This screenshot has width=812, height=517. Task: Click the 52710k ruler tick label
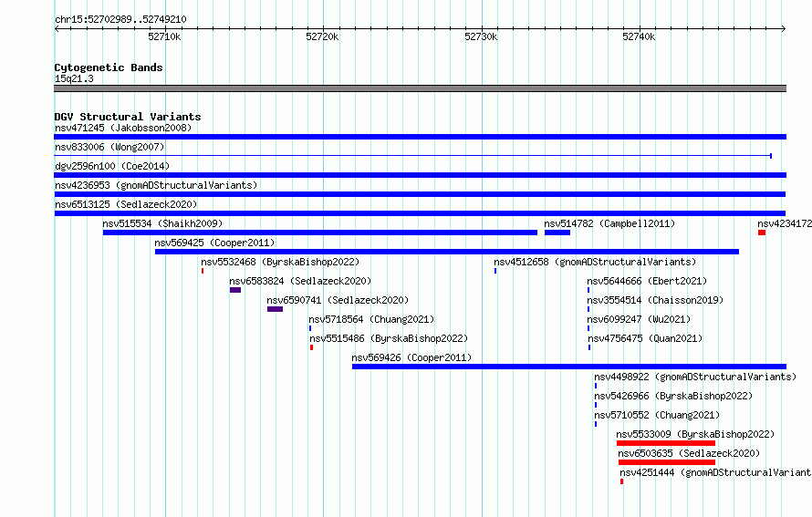coord(164,36)
